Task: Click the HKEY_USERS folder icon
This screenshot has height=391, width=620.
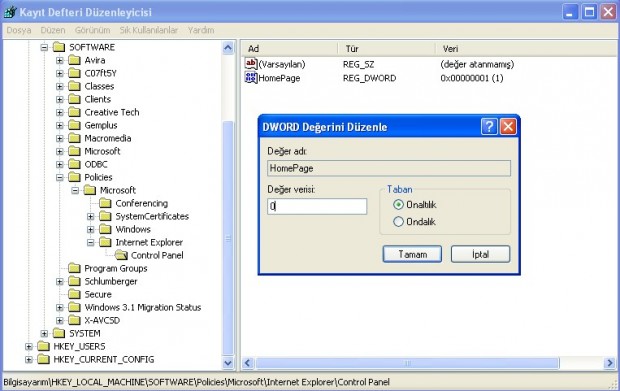Action: tap(43, 346)
